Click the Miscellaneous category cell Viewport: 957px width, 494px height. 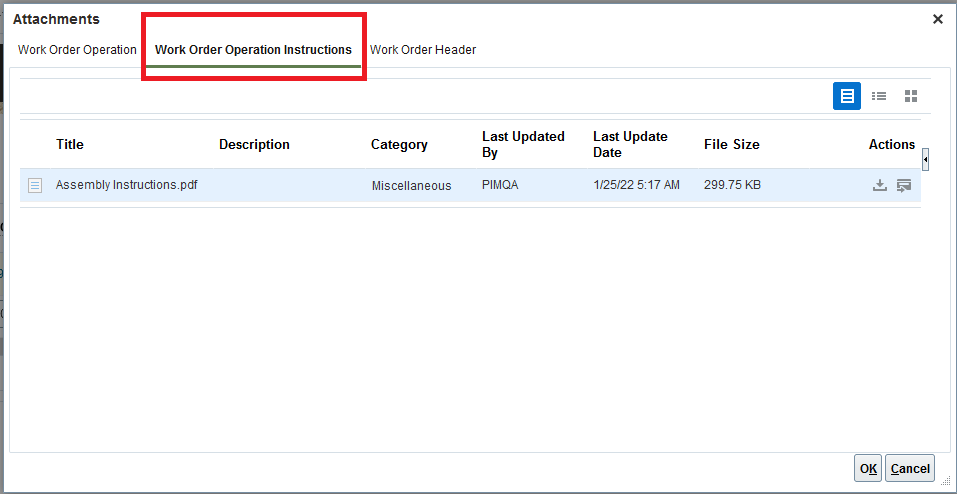click(411, 186)
